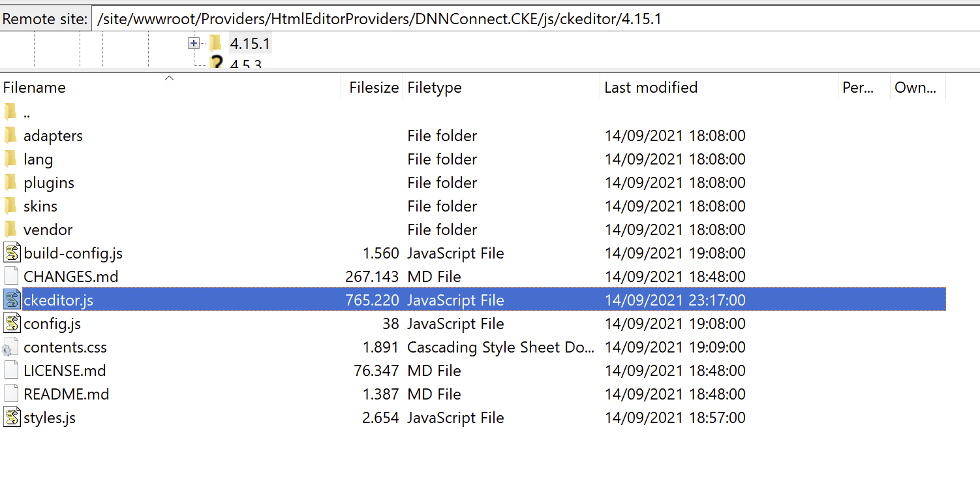Click the ckeditor.js JavaScript file icon
The width and height of the screenshot is (980, 502).
pos(12,299)
